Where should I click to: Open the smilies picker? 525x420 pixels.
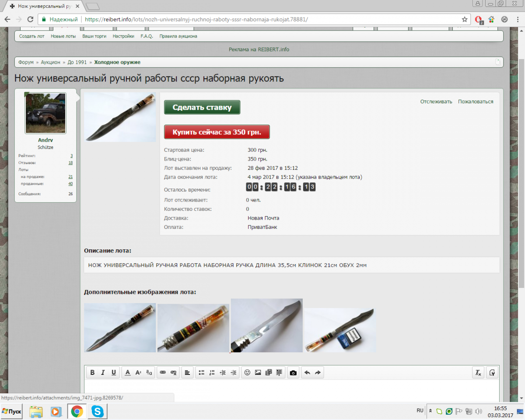click(x=247, y=373)
